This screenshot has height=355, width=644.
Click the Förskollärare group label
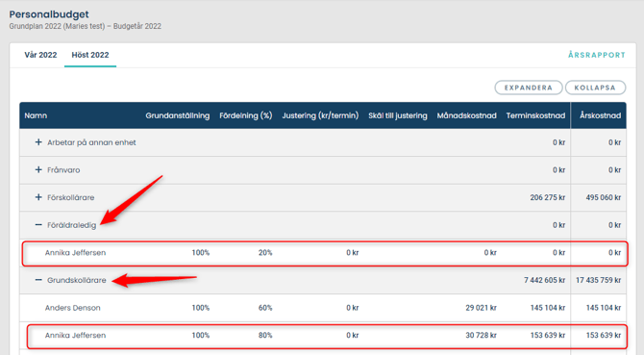[70, 197]
